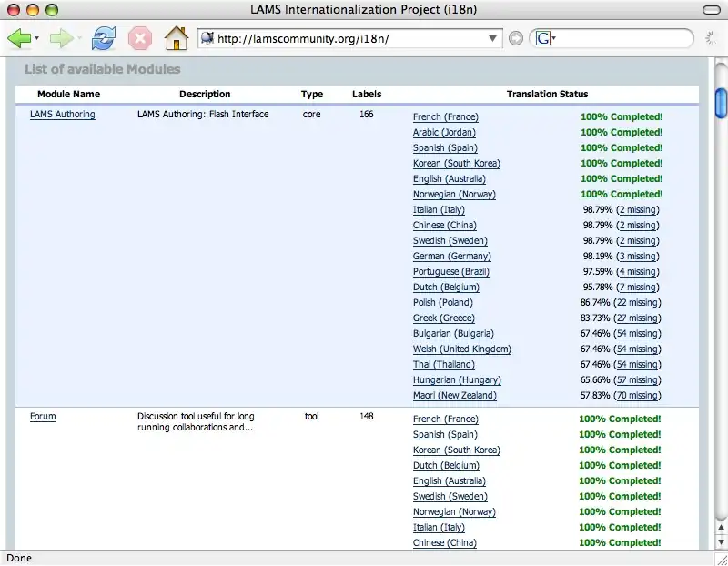Reload the page with the refresh icon
The width and height of the screenshot is (728, 566).
(x=104, y=38)
